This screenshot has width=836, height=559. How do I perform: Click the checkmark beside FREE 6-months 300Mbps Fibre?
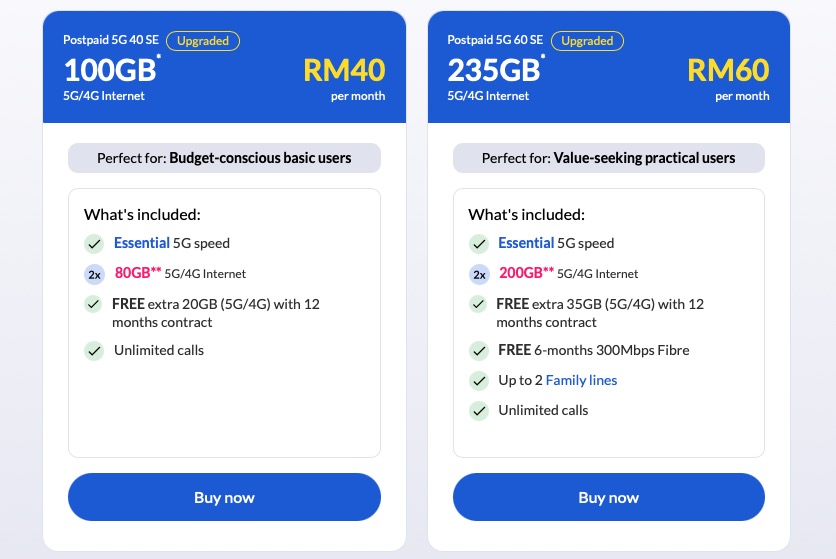[479, 351]
